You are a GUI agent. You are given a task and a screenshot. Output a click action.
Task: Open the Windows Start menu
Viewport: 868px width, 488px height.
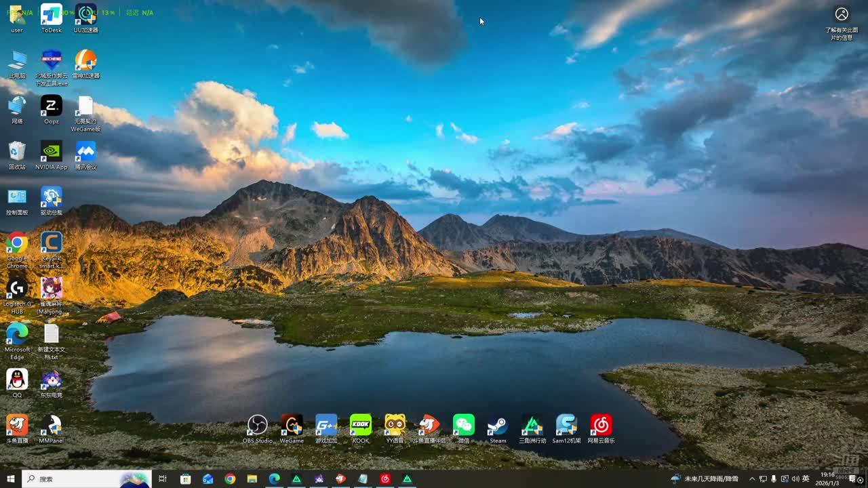11,479
